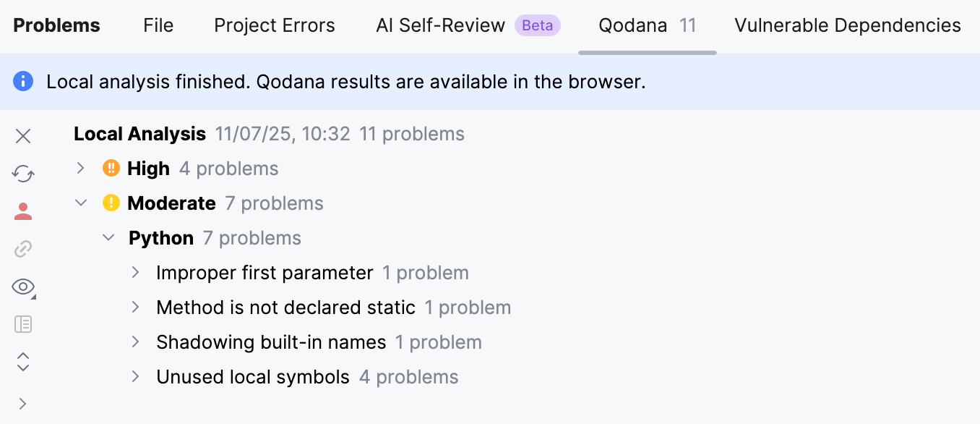The width and height of the screenshot is (980, 424).
Task: Select the Vulnerable Dependencies tab
Action: pos(846,25)
